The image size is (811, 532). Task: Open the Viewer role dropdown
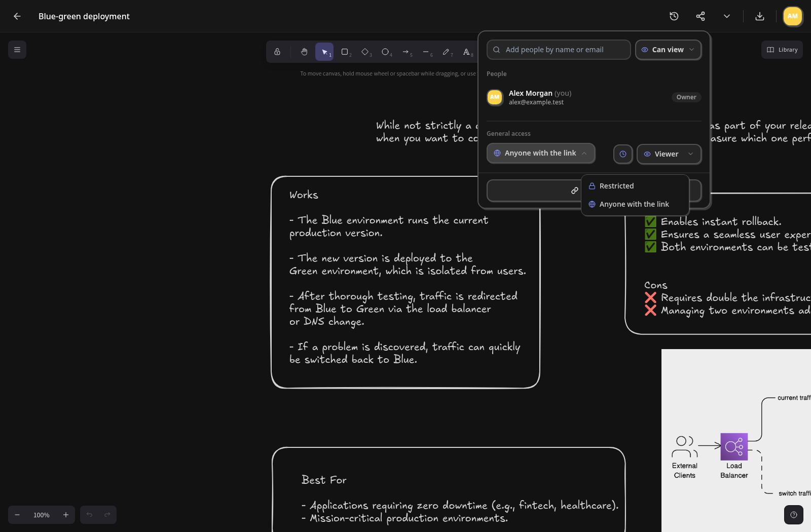click(x=669, y=154)
